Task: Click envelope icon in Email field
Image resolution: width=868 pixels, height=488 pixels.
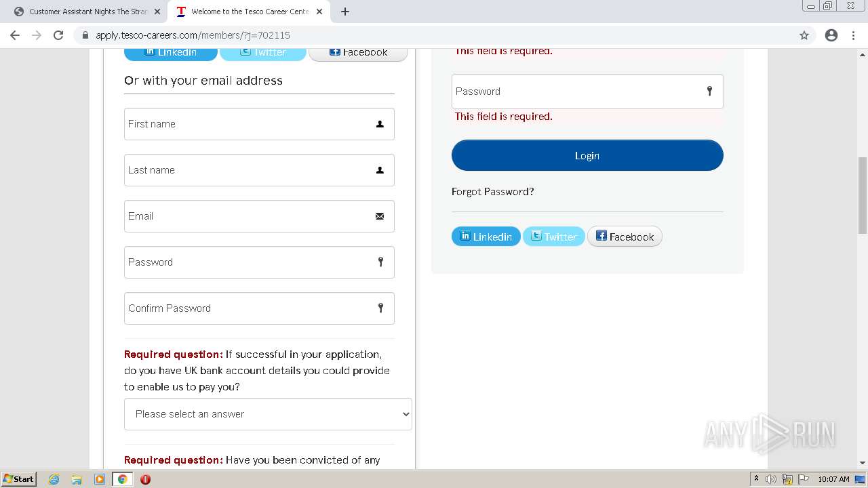Action: [x=380, y=216]
